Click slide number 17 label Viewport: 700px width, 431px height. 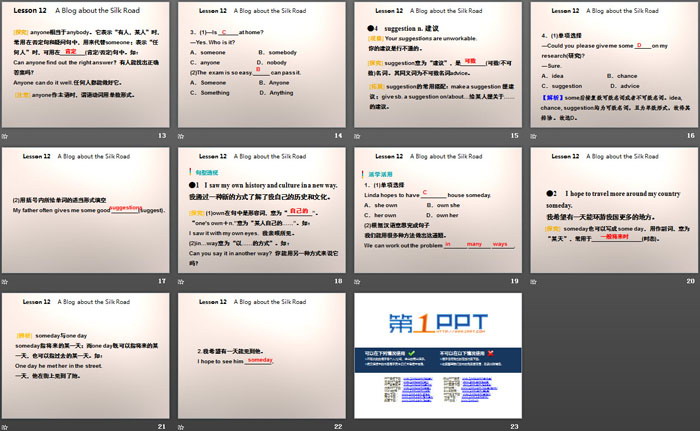(x=162, y=281)
